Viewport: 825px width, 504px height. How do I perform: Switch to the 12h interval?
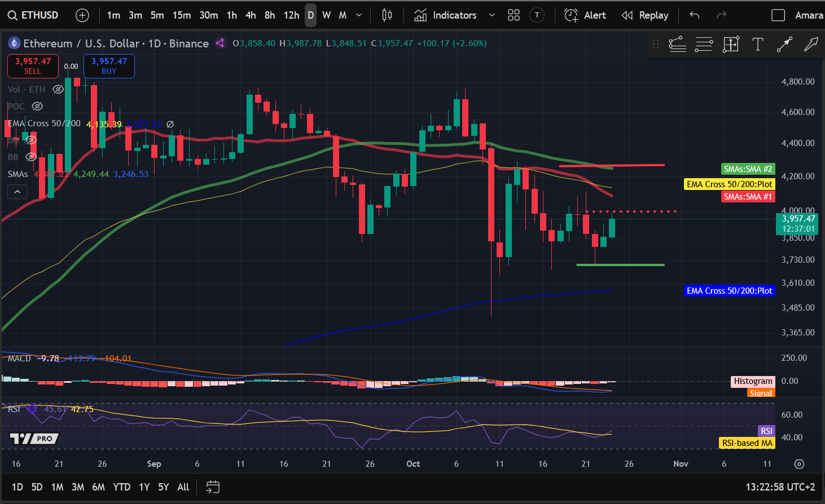click(x=292, y=15)
